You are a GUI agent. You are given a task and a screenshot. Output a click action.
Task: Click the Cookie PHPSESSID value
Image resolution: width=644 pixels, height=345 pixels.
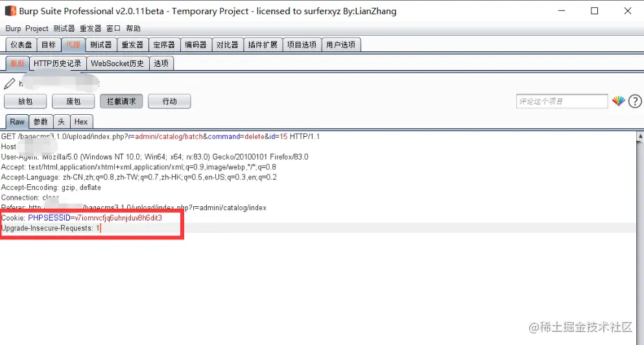pyautogui.click(x=118, y=218)
